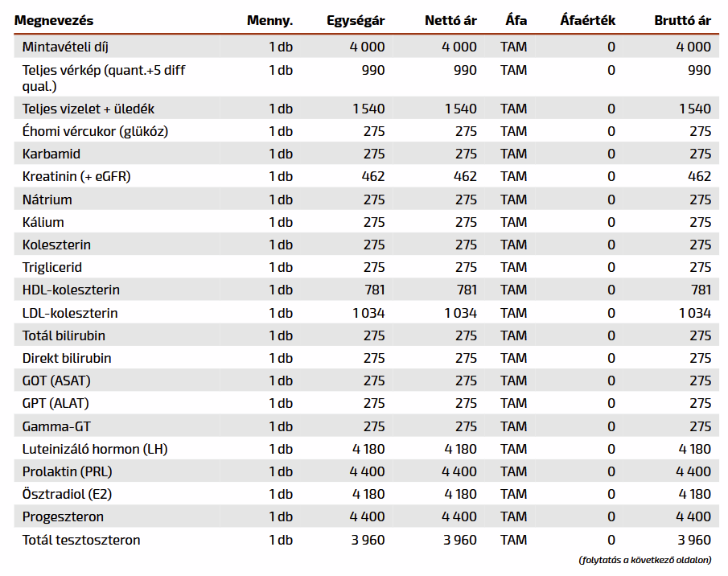Click the Áfa column header
Image resolution: width=728 pixels, height=576 pixels.
516,20
